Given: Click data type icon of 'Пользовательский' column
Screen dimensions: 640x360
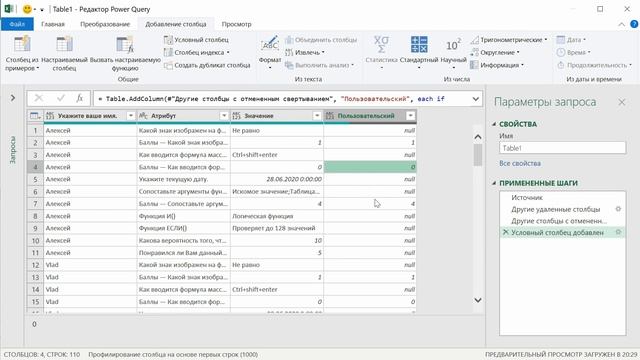Looking at the screenshot, I should pyautogui.click(x=330, y=116).
